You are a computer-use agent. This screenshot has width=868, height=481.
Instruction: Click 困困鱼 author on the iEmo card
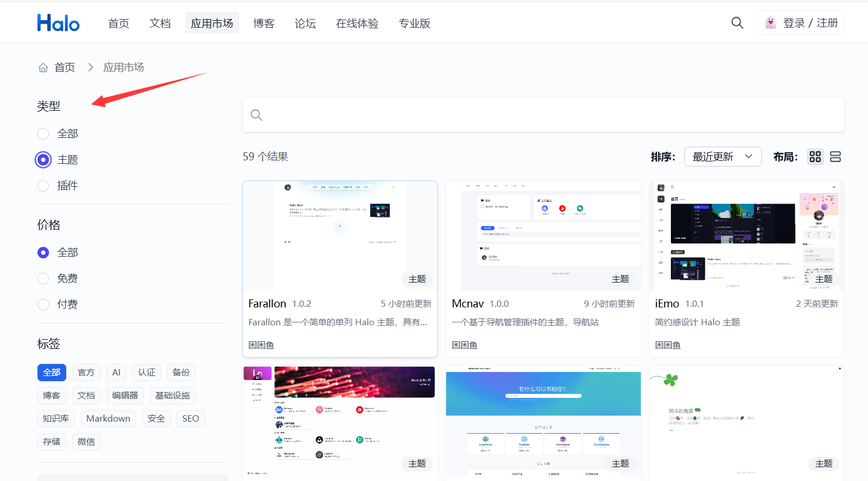click(x=668, y=345)
